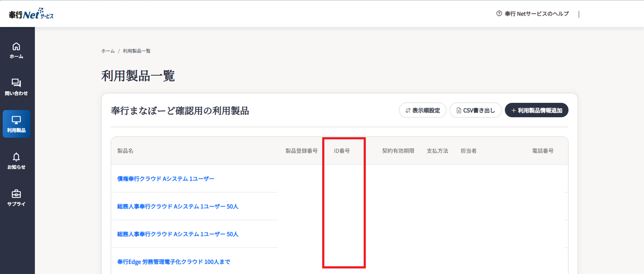This screenshot has width=644, height=274.
Task: Click the 奉行Netサービス logo
Action: [31, 14]
